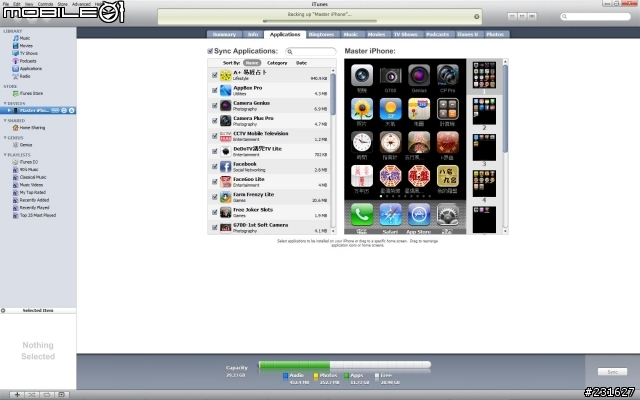This screenshot has height=400, width=640.
Task: Select the CP Pro camera icon on the iPhone screen
Action: tap(447, 75)
